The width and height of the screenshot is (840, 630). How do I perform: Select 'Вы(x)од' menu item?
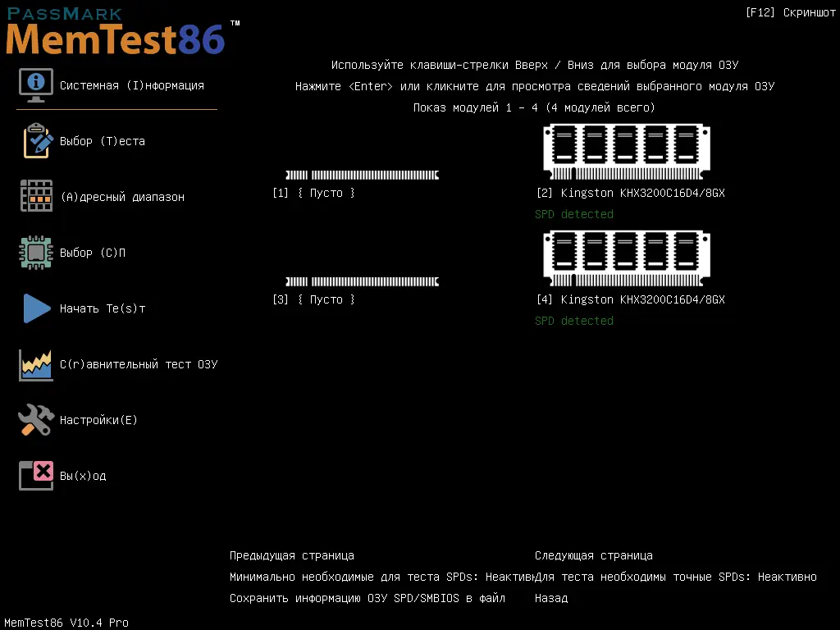(x=83, y=476)
